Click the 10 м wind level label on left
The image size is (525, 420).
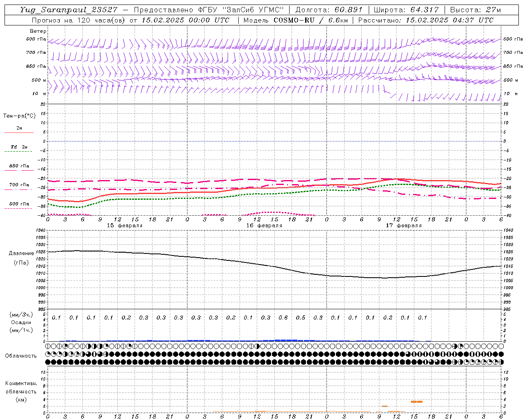tap(39, 94)
